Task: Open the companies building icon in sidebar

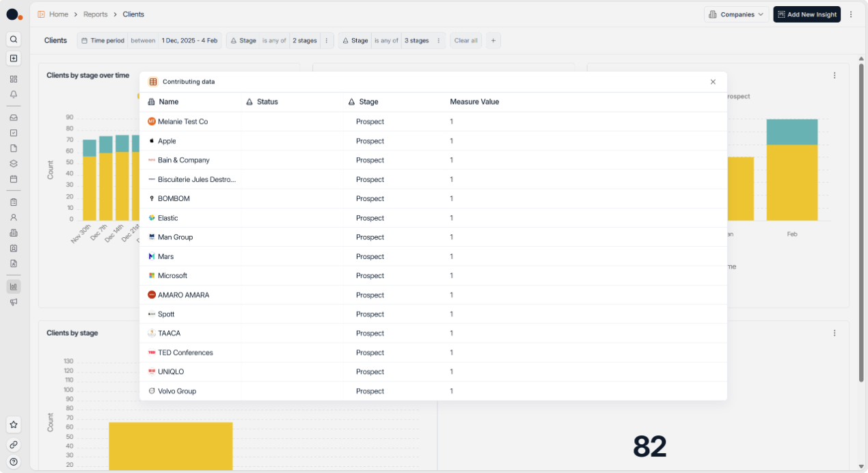Action: [x=14, y=232]
